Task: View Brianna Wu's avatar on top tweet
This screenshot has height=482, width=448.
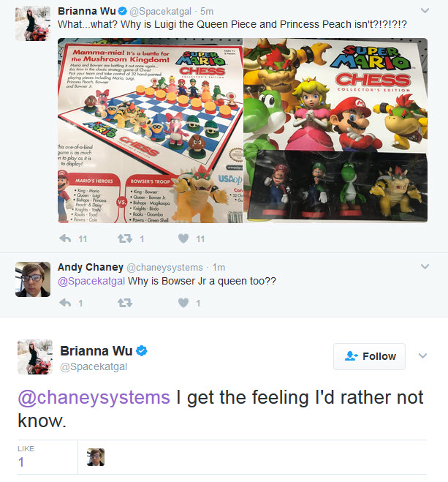Action: (33, 23)
